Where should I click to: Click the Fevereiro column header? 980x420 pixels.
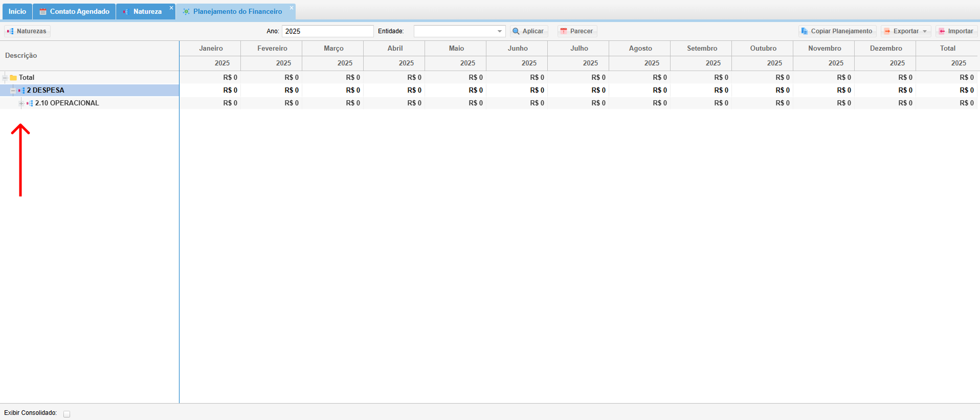tap(272, 48)
